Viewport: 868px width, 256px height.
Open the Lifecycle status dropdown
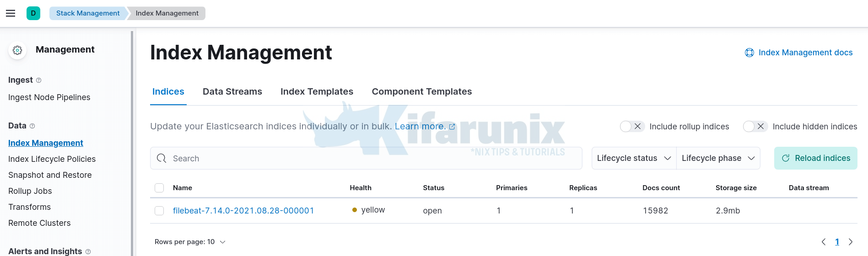coord(634,158)
